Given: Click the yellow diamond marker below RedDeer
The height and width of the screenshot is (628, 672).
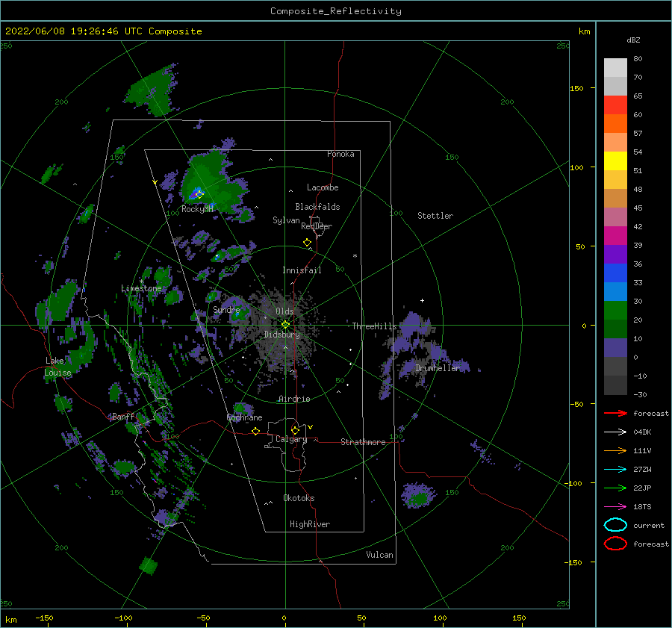Looking at the screenshot, I should 308,243.
